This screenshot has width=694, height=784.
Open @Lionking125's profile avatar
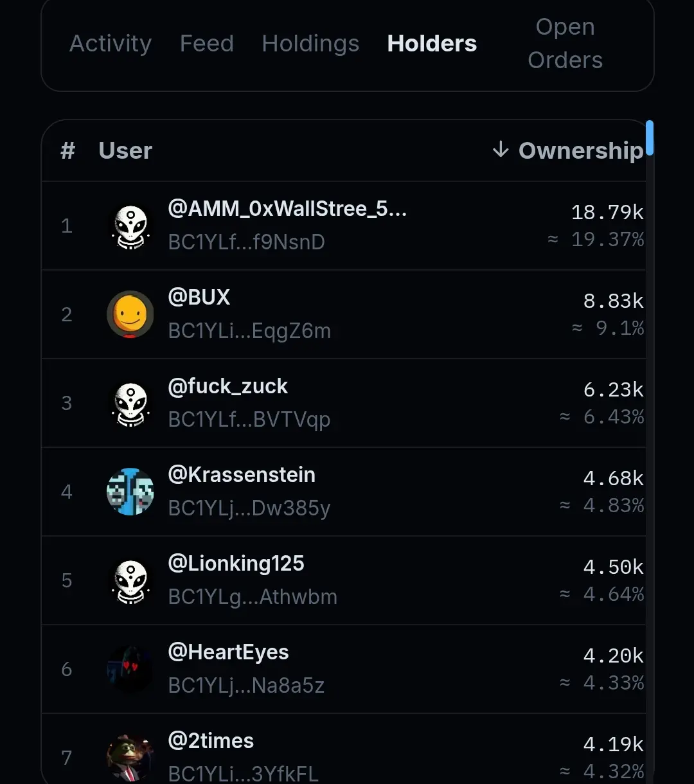130,580
